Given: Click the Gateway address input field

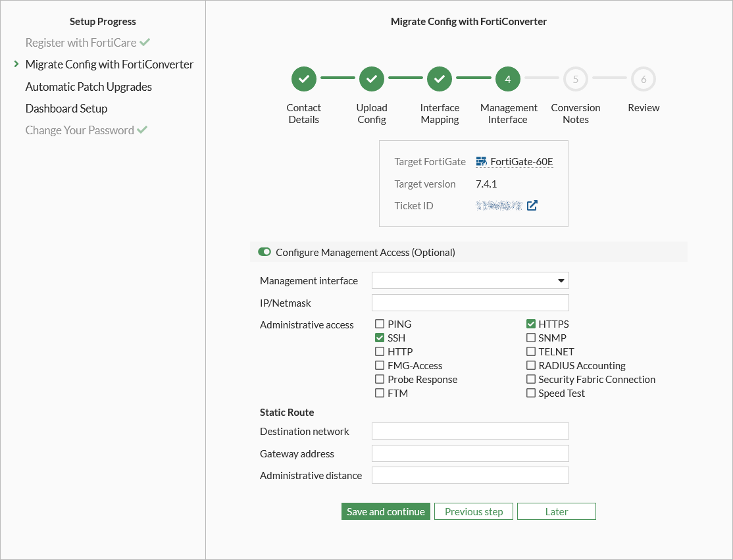Looking at the screenshot, I should (x=470, y=453).
